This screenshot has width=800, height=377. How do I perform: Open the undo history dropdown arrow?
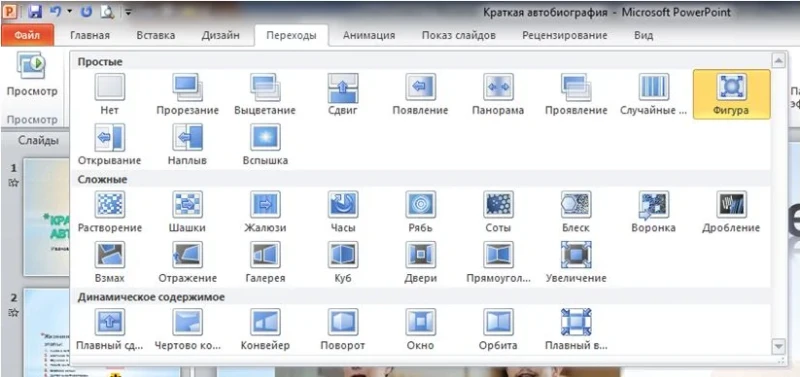pyautogui.click(x=69, y=11)
